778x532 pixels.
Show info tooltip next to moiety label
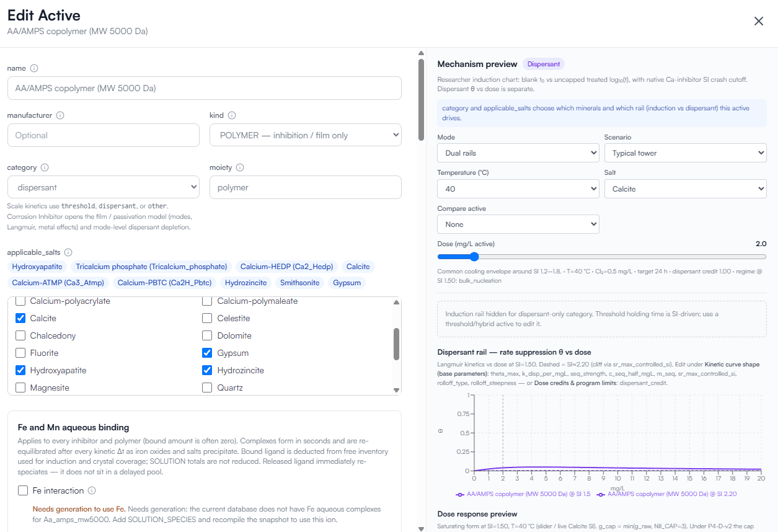(240, 167)
